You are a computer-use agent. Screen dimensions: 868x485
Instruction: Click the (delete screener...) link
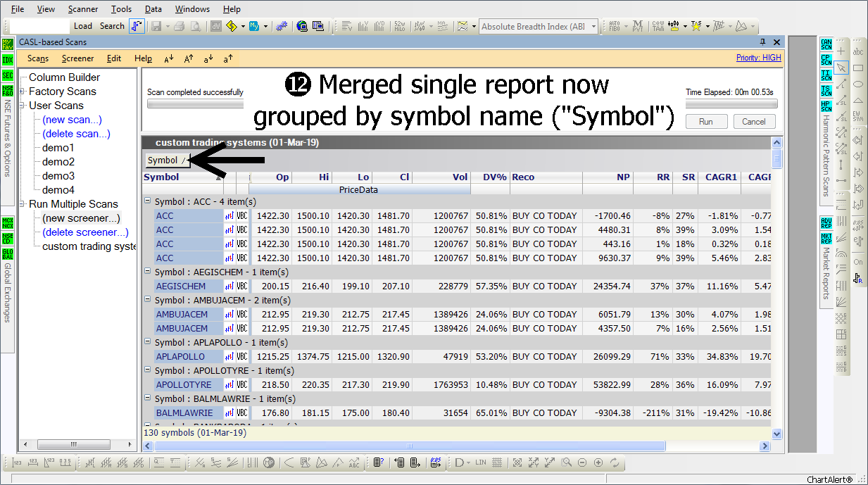[x=85, y=232]
